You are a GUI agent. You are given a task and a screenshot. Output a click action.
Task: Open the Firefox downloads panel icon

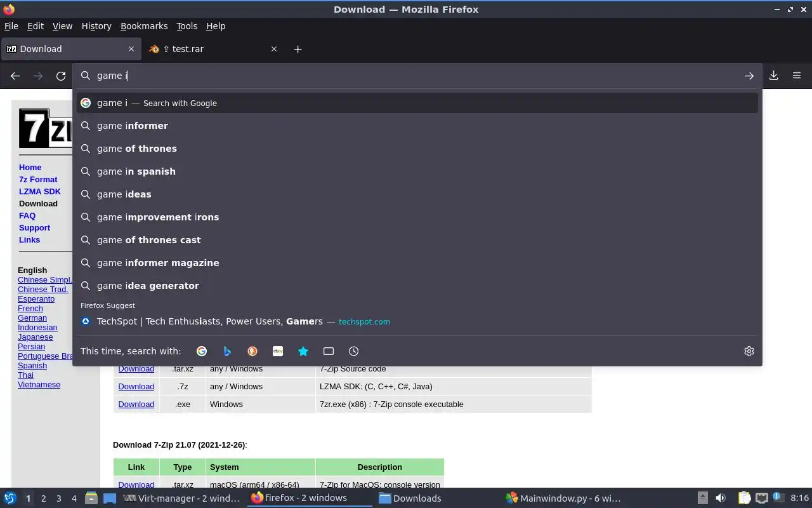point(774,76)
